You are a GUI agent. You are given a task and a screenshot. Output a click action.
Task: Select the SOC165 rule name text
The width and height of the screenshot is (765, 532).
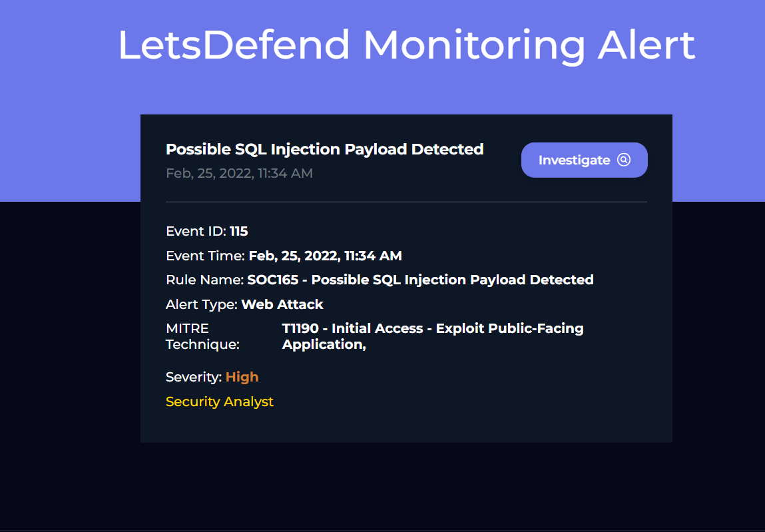420,280
